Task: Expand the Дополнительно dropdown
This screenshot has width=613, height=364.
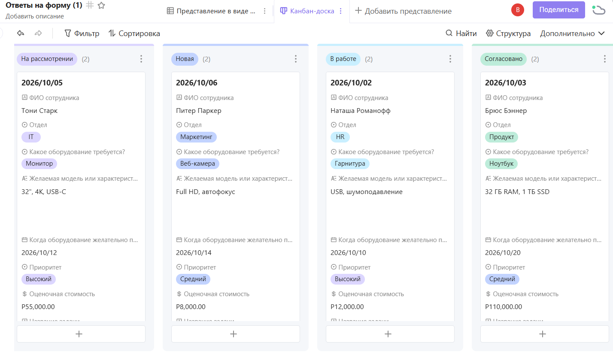Action: [x=573, y=33]
